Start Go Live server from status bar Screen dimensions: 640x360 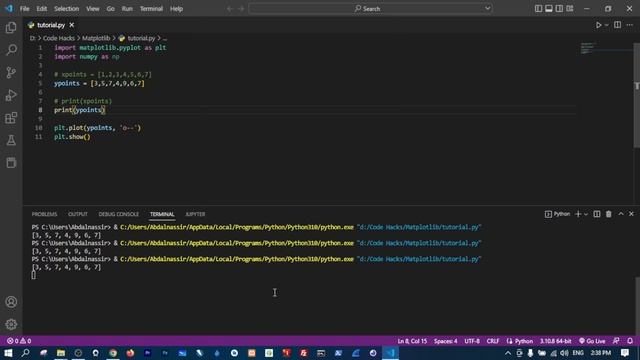coord(592,341)
